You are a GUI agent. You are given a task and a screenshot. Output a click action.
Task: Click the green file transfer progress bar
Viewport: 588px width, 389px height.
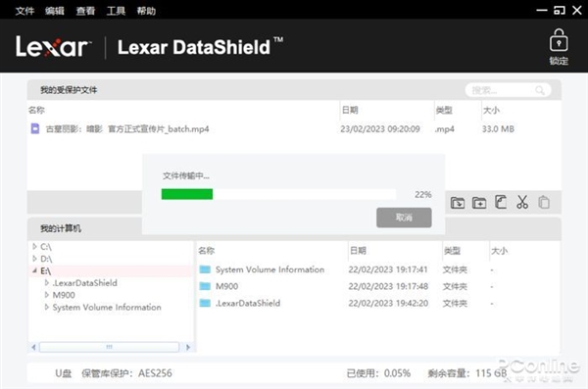[187, 194]
